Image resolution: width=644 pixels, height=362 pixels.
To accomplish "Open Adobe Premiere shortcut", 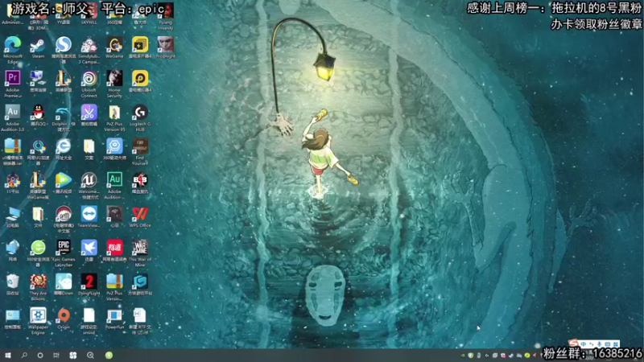I will point(13,78).
